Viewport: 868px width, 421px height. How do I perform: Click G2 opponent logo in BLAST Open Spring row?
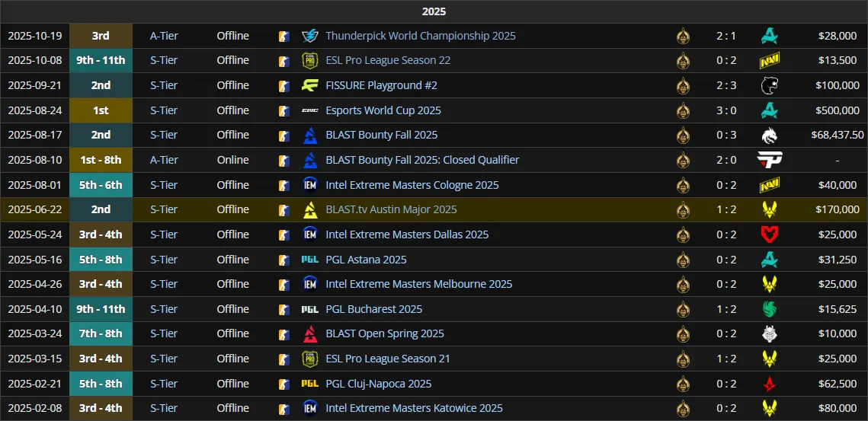[x=769, y=333]
